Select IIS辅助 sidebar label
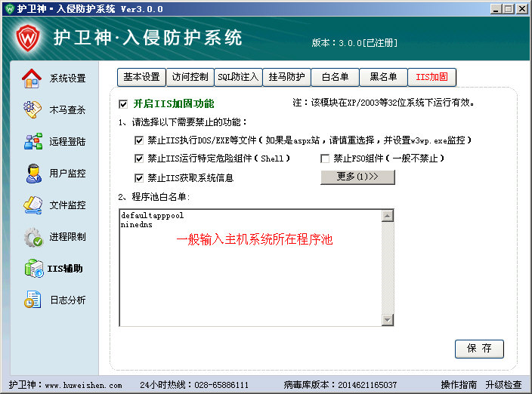This screenshot has width=532, height=394. 65,269
